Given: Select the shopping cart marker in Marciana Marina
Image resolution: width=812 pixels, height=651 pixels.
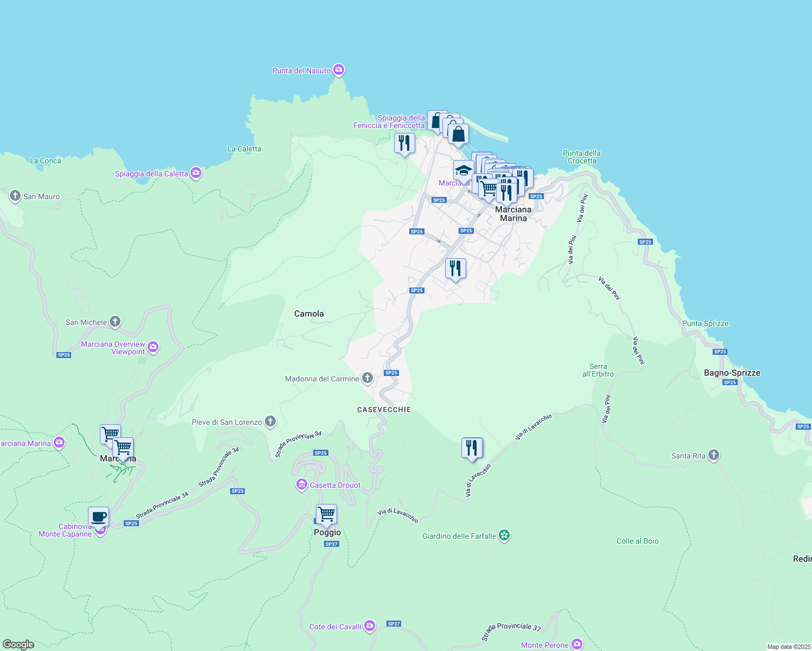Looking at the screenshot, I should [489, 190].
